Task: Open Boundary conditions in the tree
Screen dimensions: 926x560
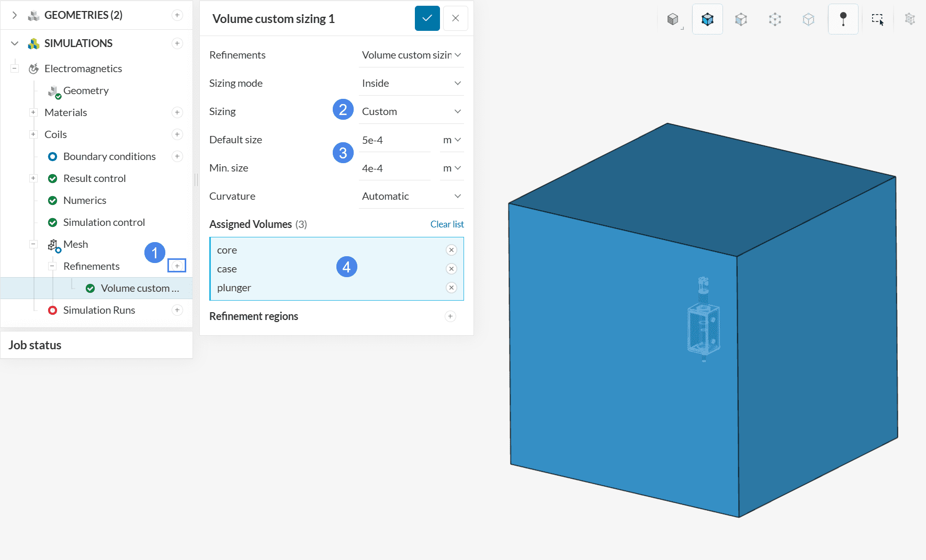Action: (x=109, y=156)
